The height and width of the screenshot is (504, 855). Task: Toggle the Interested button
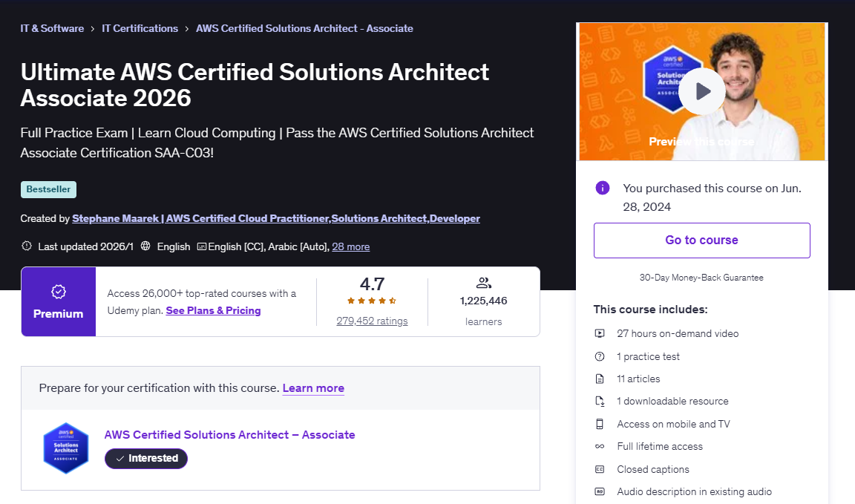[146, 458]
